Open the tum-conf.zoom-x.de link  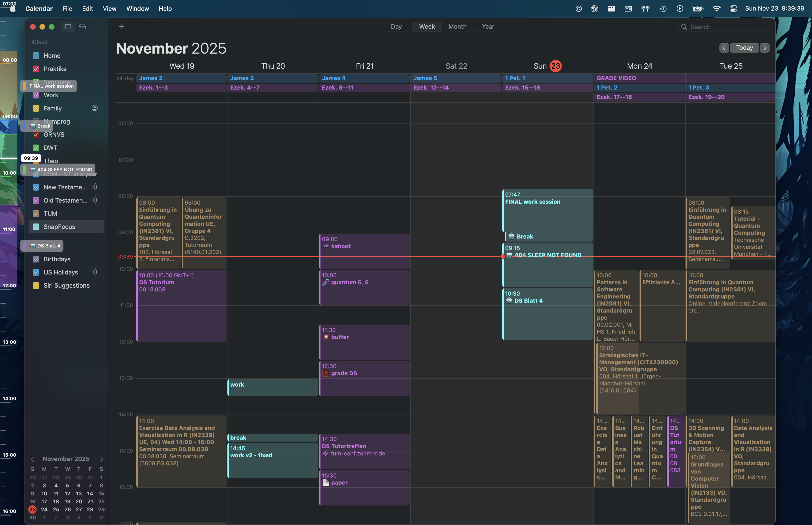point(357,453)
